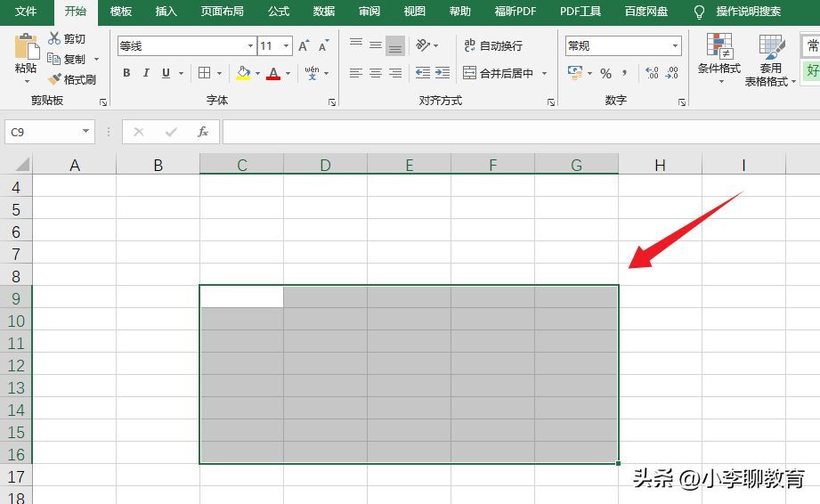Click the Paste (粘贴) clipboard icon
This screenshot has height=504, width=820.
click(26, 46)
